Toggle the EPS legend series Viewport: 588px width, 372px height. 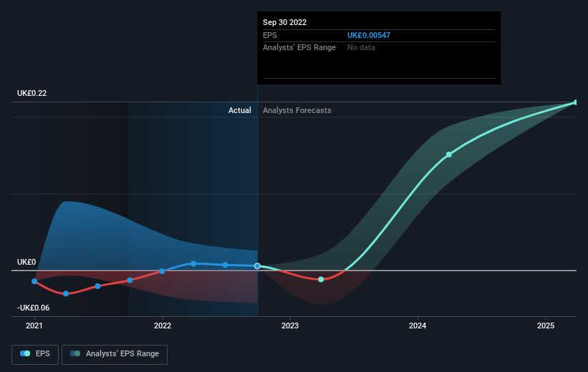click(35, 354)
